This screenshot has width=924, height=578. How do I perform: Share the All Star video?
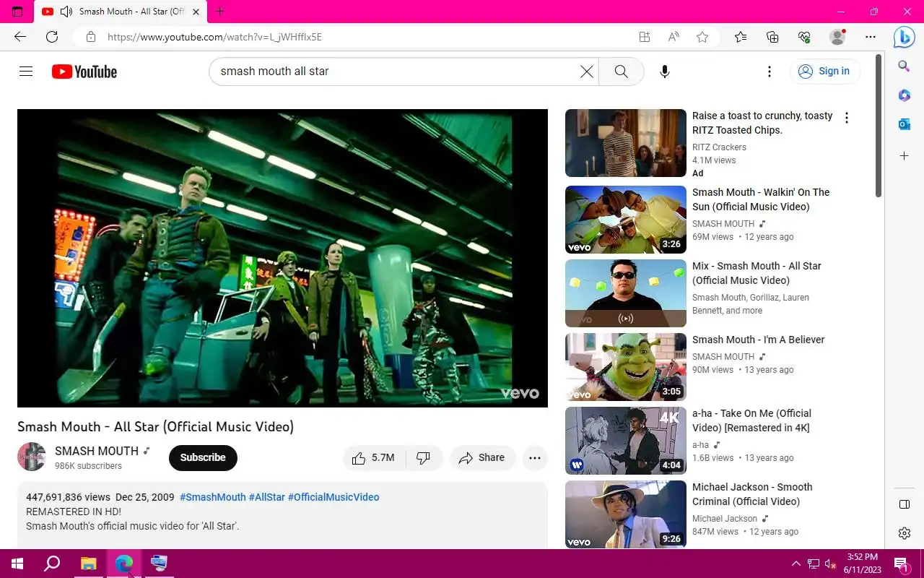pyautogui.click(x=482, y=457)
